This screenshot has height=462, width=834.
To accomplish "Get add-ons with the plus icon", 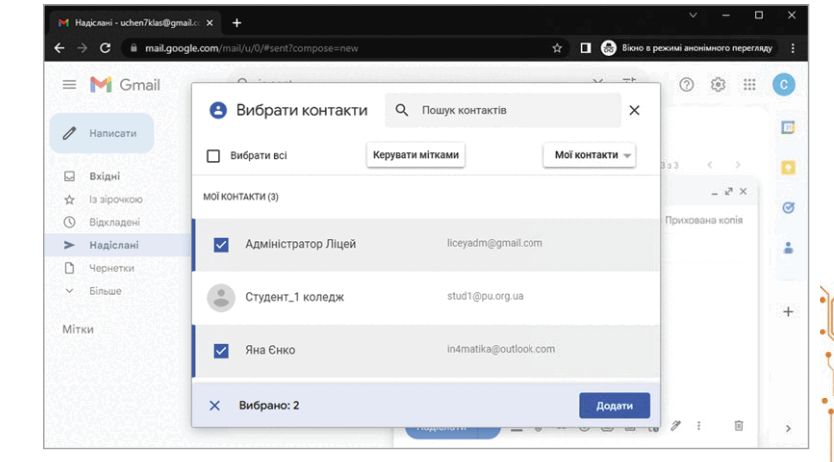I will 788,312.
